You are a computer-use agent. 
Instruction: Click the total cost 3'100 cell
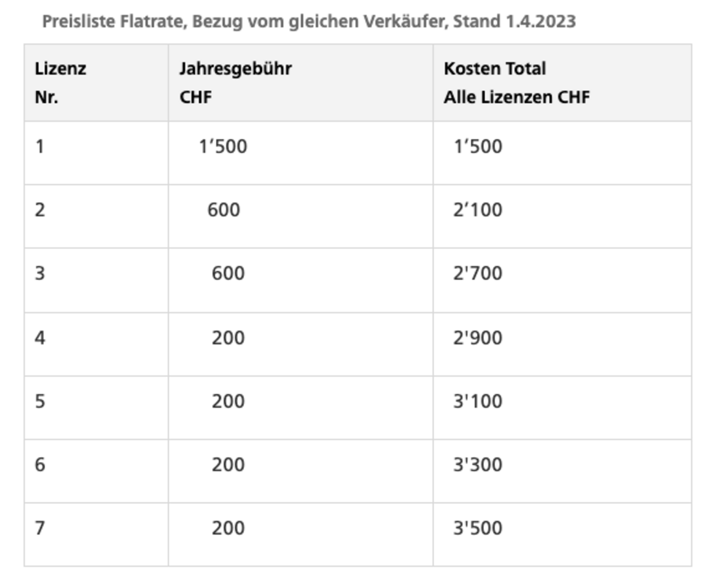(478, 401)
